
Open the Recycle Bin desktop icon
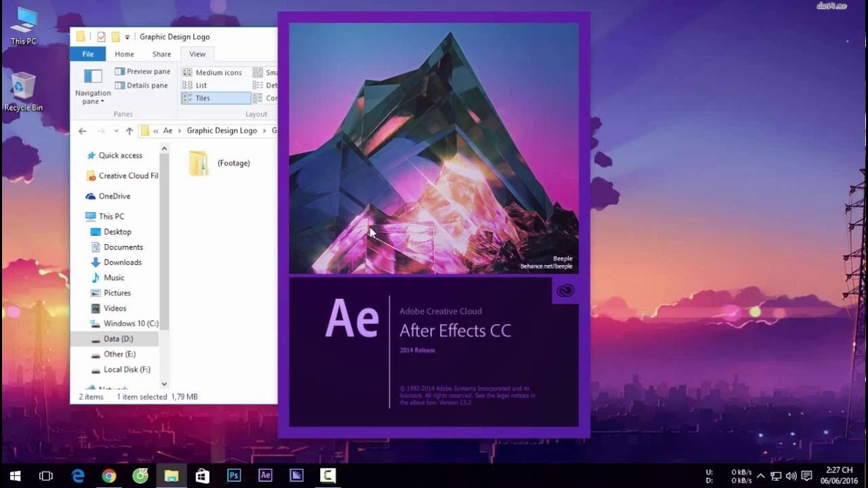(23, 91)
